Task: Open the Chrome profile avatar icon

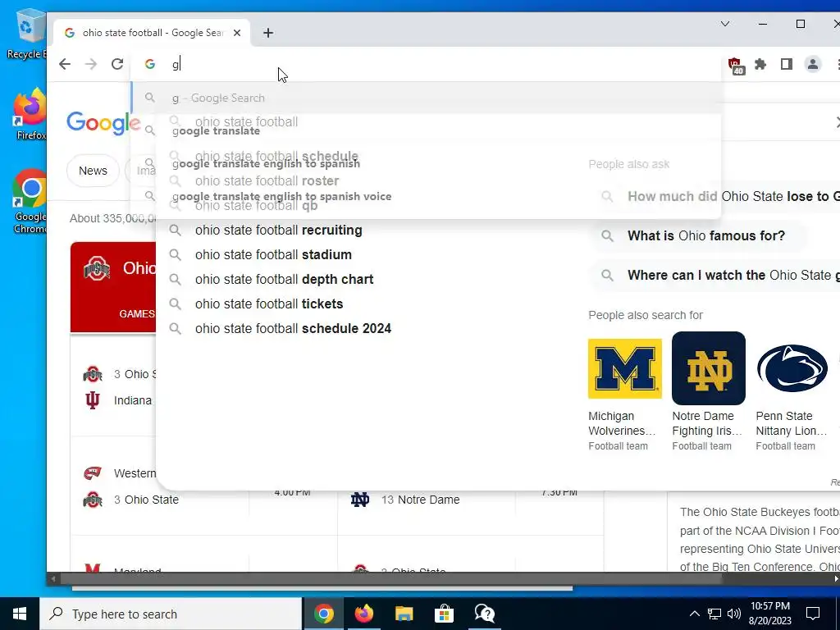Action: tap(813, 64)
